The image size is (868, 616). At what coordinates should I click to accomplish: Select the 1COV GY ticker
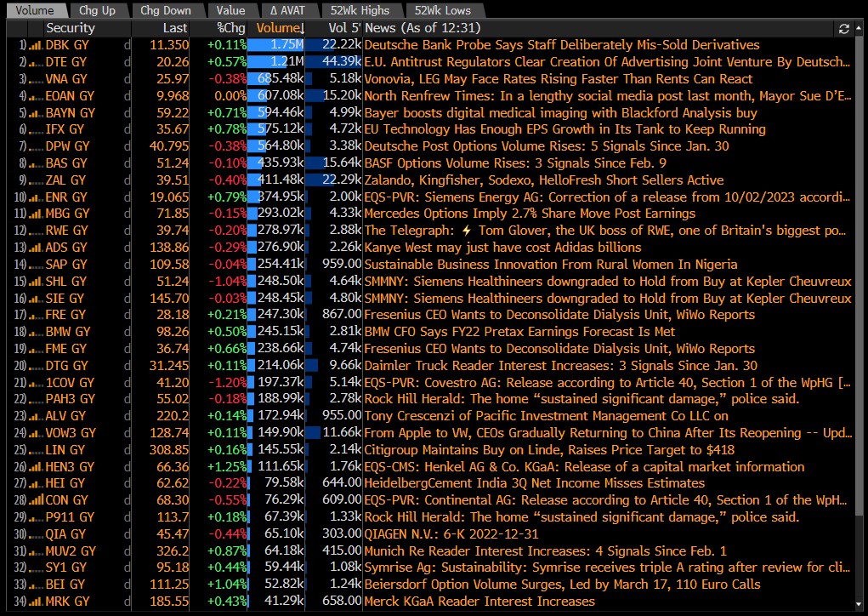[x=70, y=383]
